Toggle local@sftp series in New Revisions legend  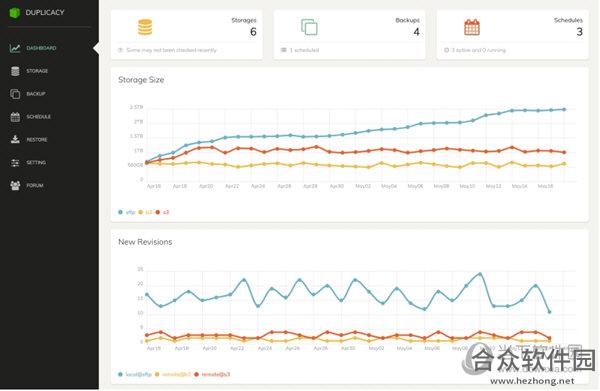(135, 374)
